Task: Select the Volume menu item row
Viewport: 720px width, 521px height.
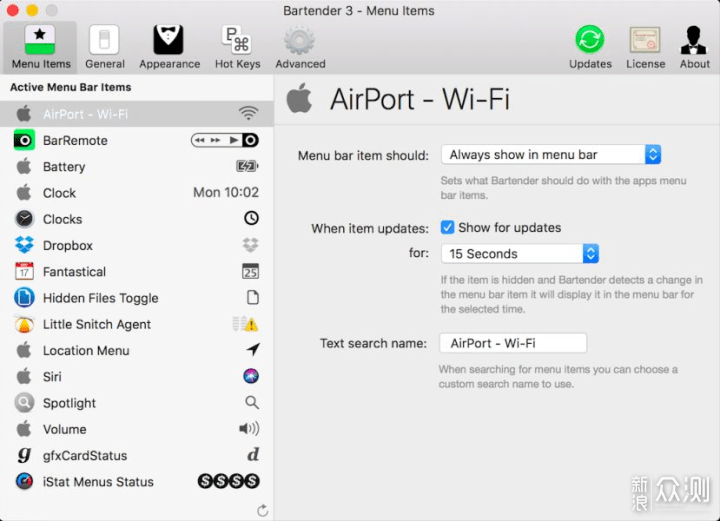Action: [137, 429]
